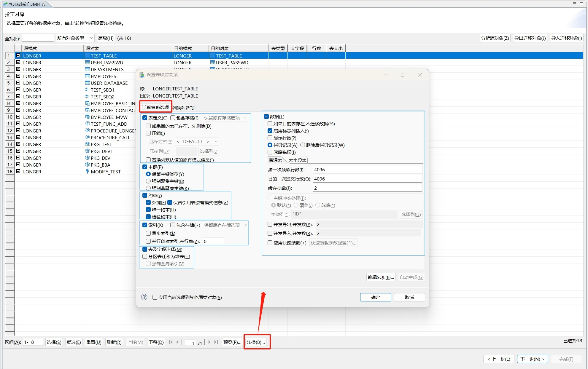The image size is (588, 369).
Task: Click the 编辑SQL button
Action: [x=381, y=277]
